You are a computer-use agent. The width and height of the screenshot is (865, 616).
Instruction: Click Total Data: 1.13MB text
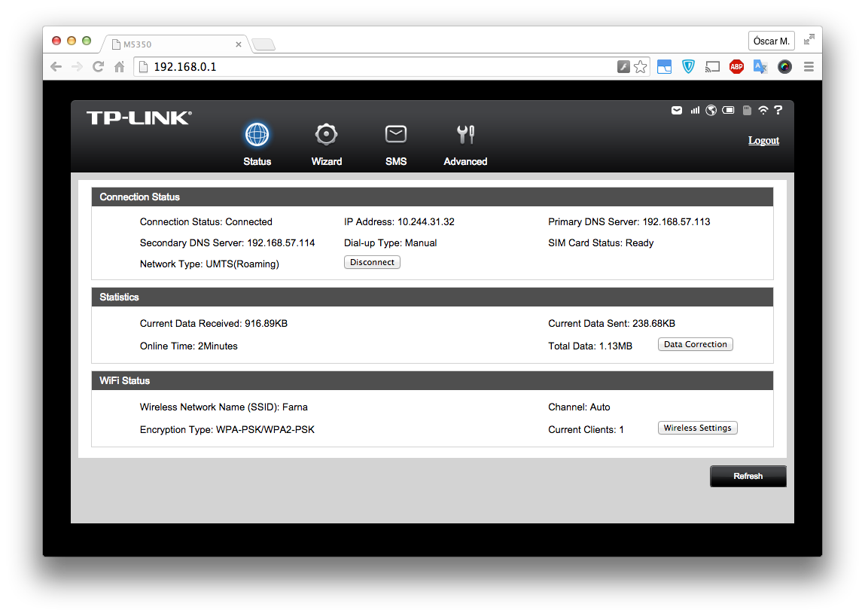pos(589,346)
